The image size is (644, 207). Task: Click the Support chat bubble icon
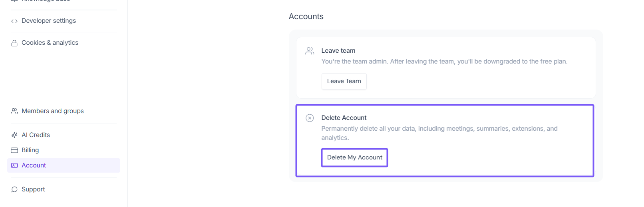tap(14, 189)
